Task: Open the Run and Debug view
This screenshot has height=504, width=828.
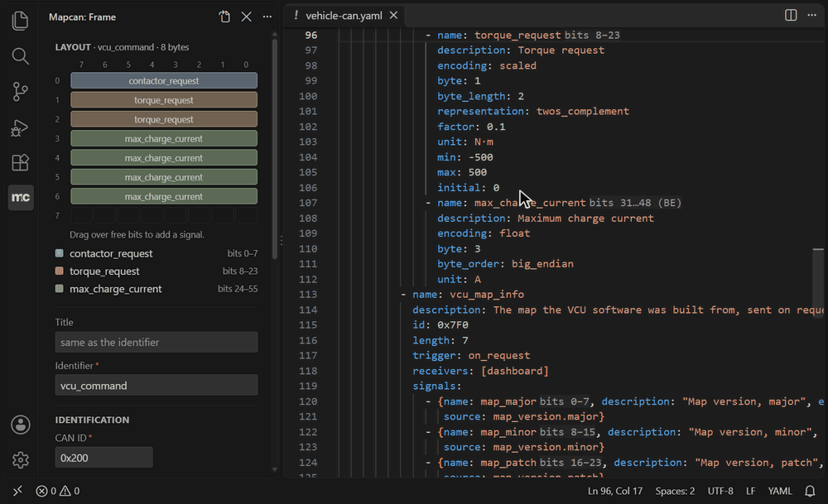Action: 20,127
